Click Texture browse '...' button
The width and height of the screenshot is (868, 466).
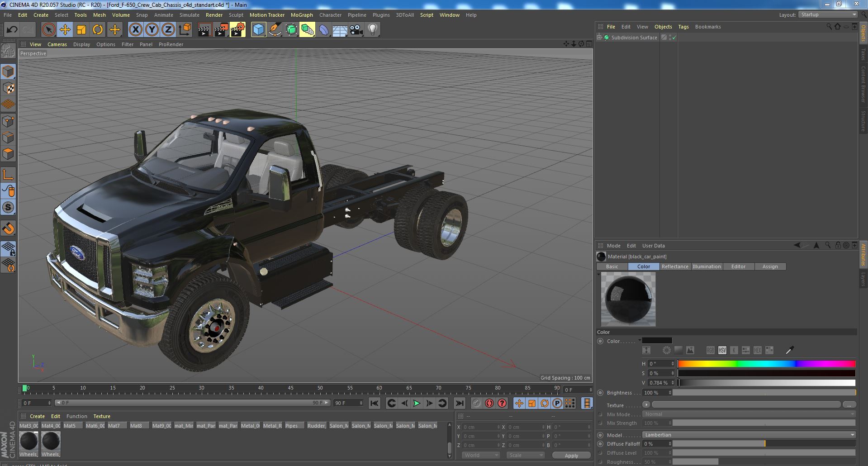pyautogui.click(x=849, y=404)
